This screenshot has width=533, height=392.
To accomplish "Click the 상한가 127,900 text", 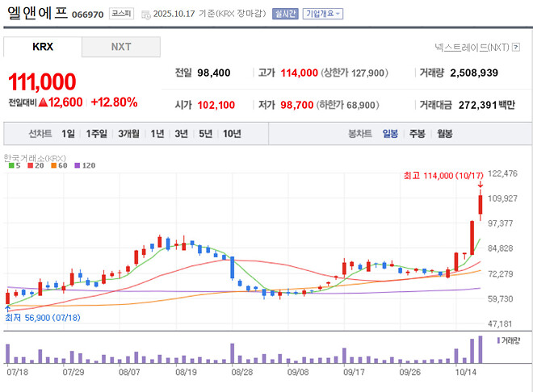I will click(355, 73).
